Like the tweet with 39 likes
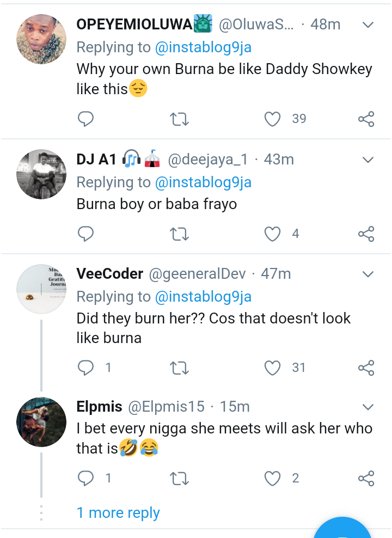The width and height of the screenshot is (392, 538). (272, 119)
